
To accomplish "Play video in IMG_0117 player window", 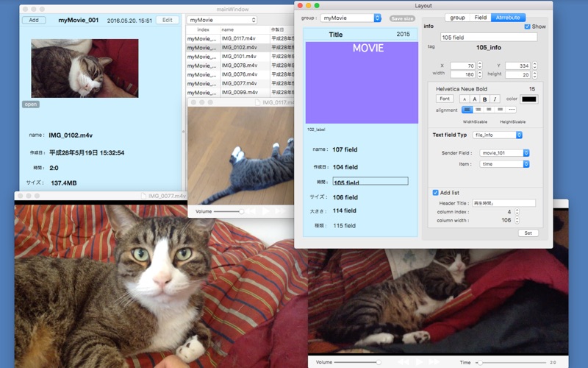I will [x=265, y=211].
